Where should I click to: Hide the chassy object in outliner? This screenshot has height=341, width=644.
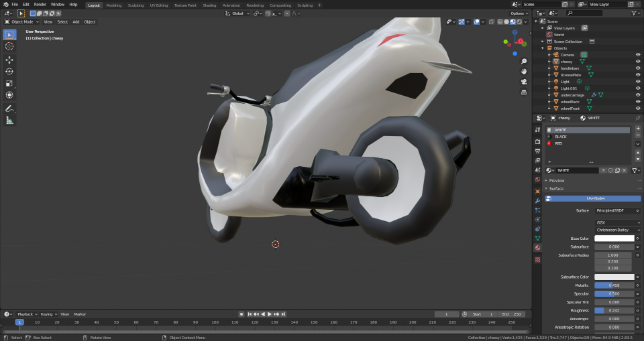coord(638,62)
